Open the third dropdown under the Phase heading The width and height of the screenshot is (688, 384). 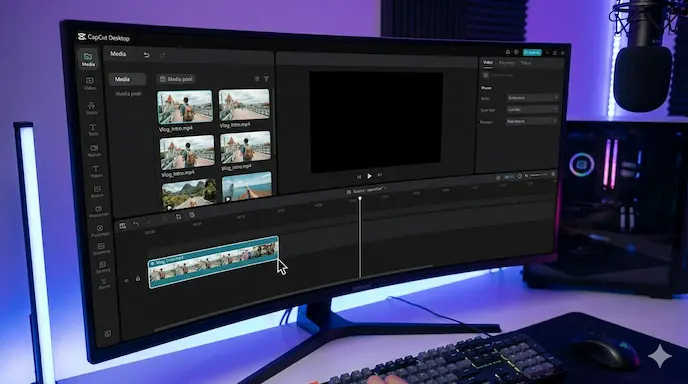tap(531, 121)
